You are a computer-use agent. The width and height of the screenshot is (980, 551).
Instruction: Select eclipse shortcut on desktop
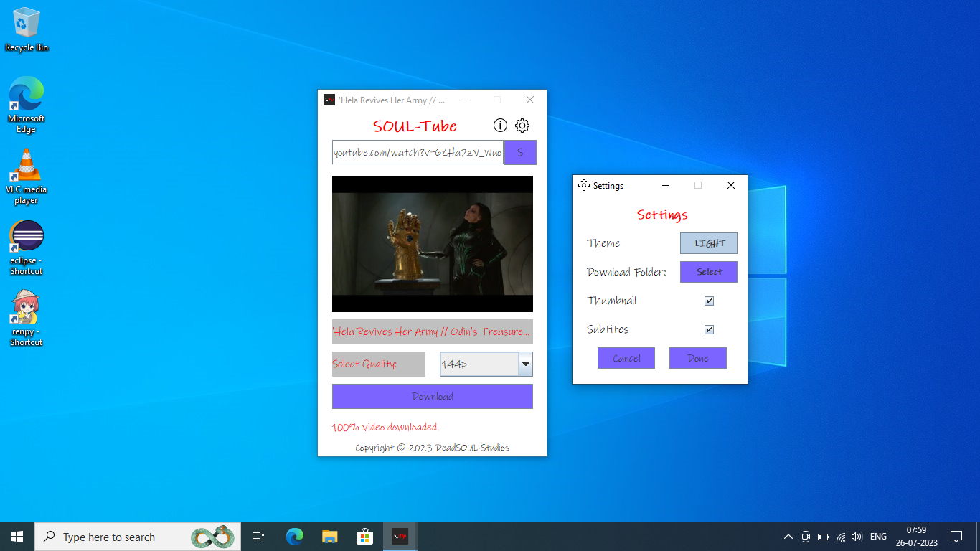point(27,248)
